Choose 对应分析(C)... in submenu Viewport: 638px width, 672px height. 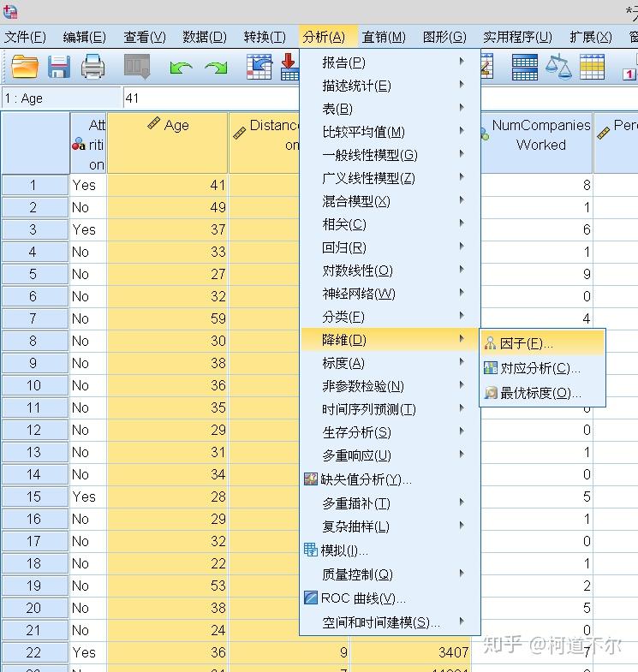pos(542,368)
